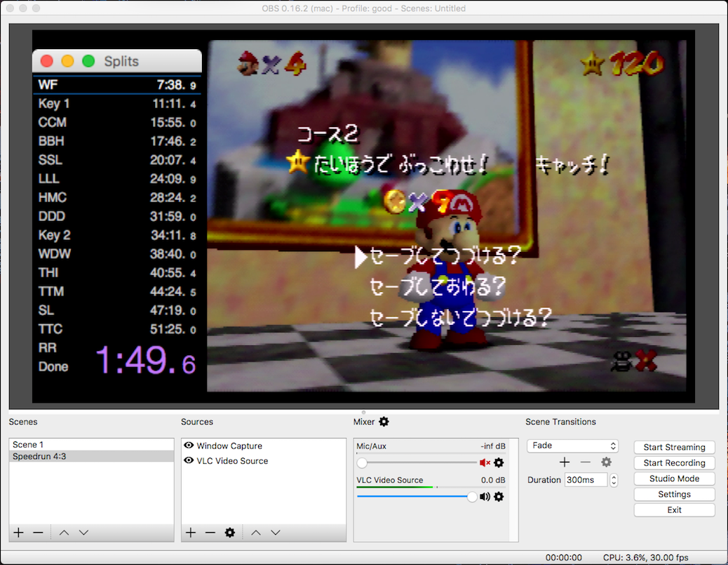728x565 pixels.
Task: Open OBS Settings
Action: [x=674, y=494]
